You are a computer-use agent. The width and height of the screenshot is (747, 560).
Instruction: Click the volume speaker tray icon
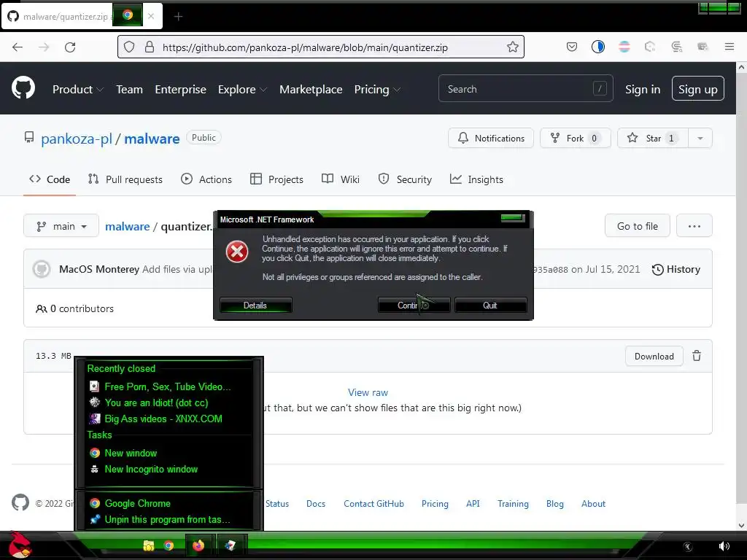point(724,546)
